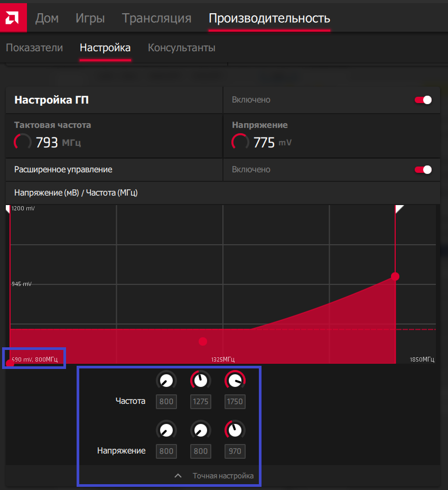Click the Тактовая частота heading
Image resolution: width=448 pixels, height=490 pixels.
tap(52, 125)
